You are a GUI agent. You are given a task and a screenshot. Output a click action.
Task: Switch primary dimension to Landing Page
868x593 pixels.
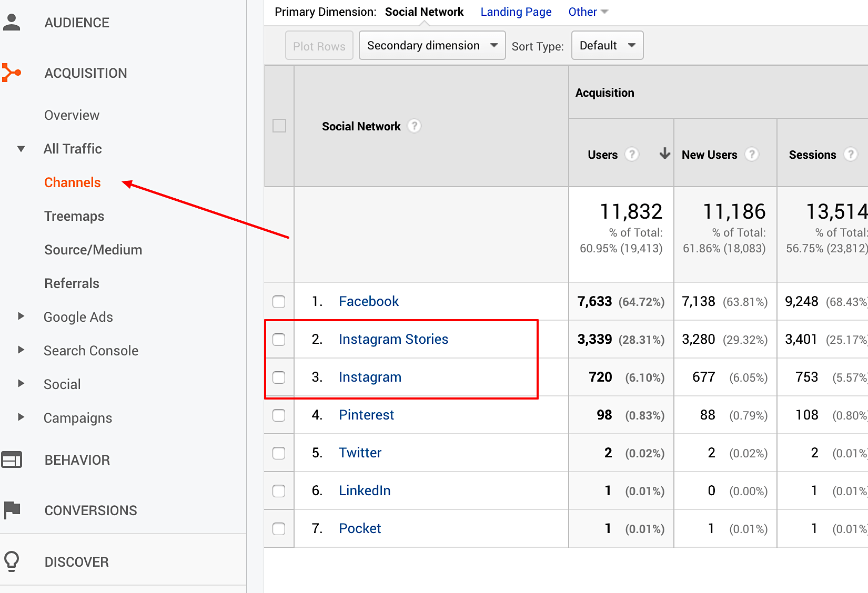(x=516, y=12)
